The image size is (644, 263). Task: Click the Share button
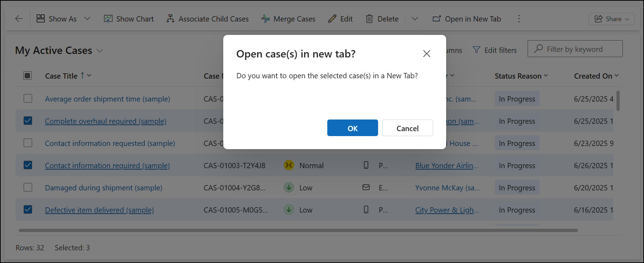pyautogui.click(x=612, y=19)
